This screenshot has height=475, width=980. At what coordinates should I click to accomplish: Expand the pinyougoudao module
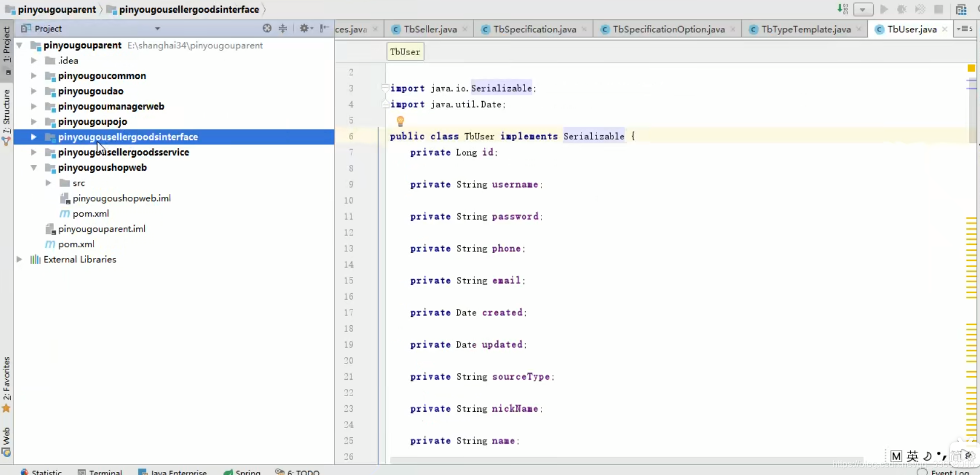(x=34, y=91)
